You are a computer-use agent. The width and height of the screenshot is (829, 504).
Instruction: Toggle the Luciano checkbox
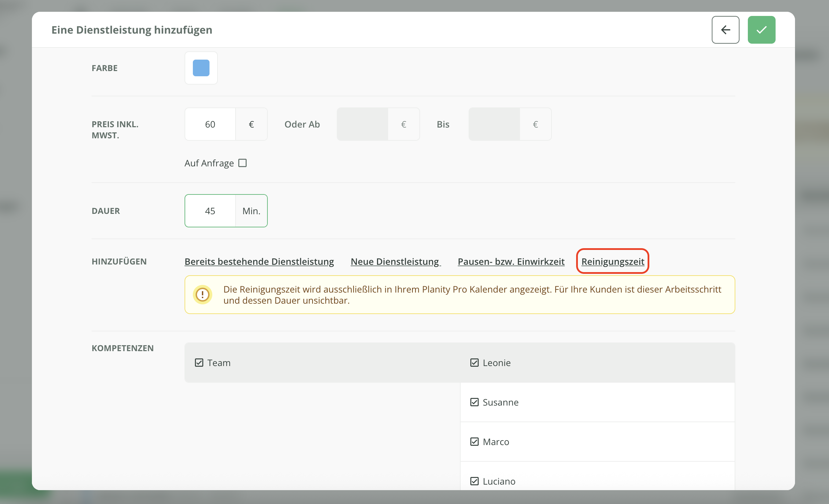474,481
